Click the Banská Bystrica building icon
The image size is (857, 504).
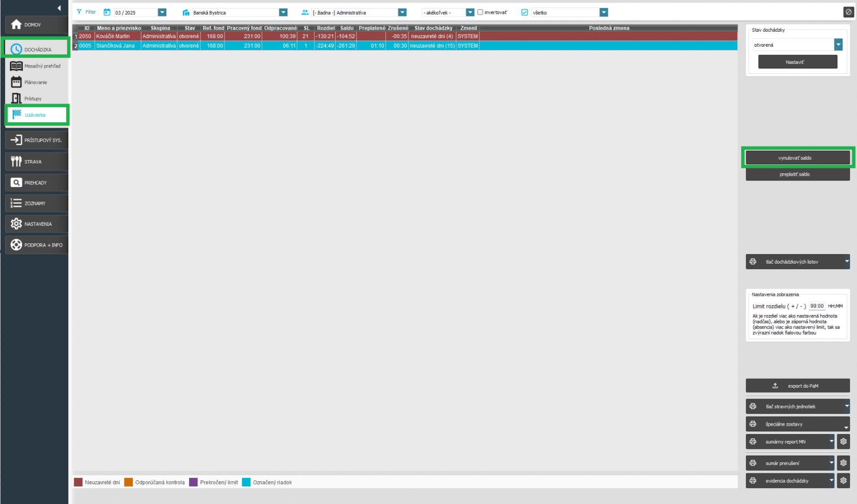186,13
